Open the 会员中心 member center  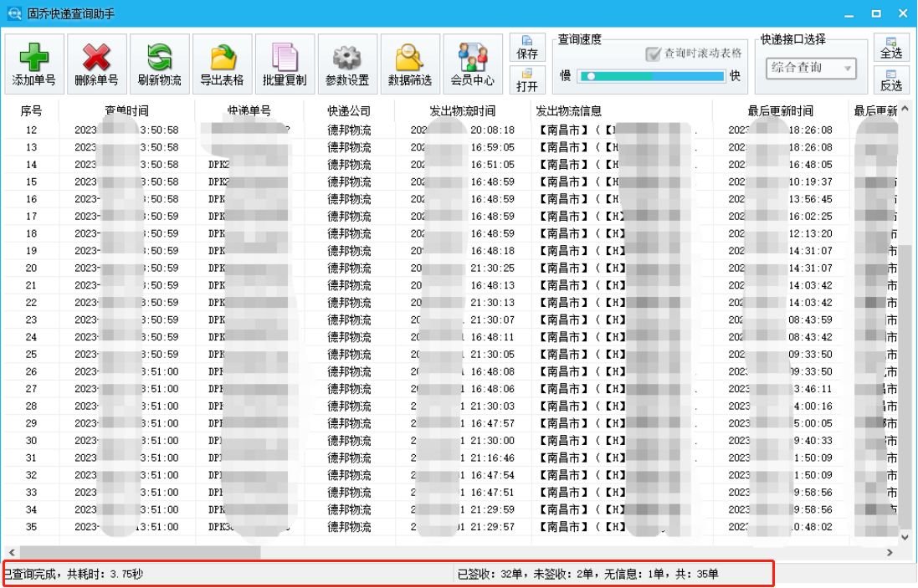[473, 63]
